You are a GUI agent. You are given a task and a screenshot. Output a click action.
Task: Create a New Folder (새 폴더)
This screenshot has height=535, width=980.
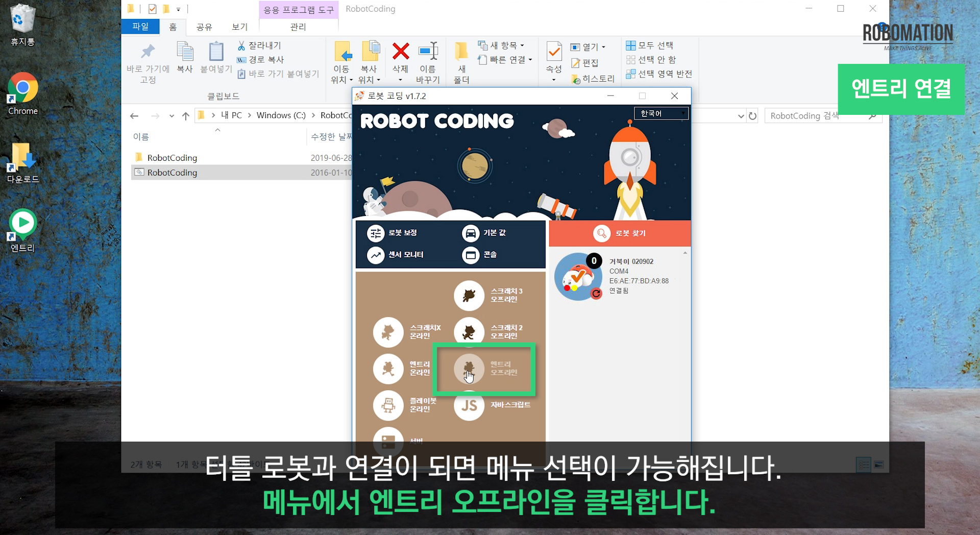tap(461, 63)
